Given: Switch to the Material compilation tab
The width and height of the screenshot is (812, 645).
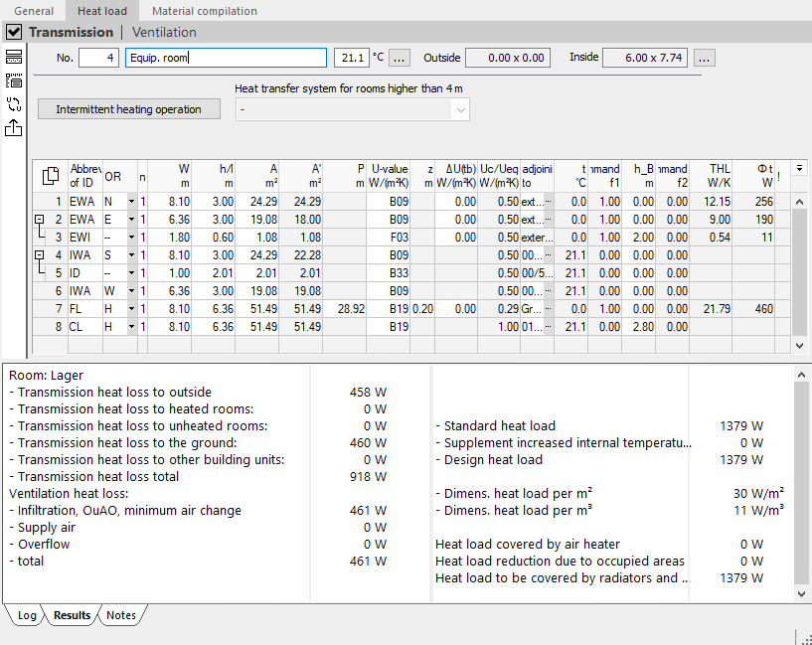Looking at the screenshot, I should pos(205,11).
